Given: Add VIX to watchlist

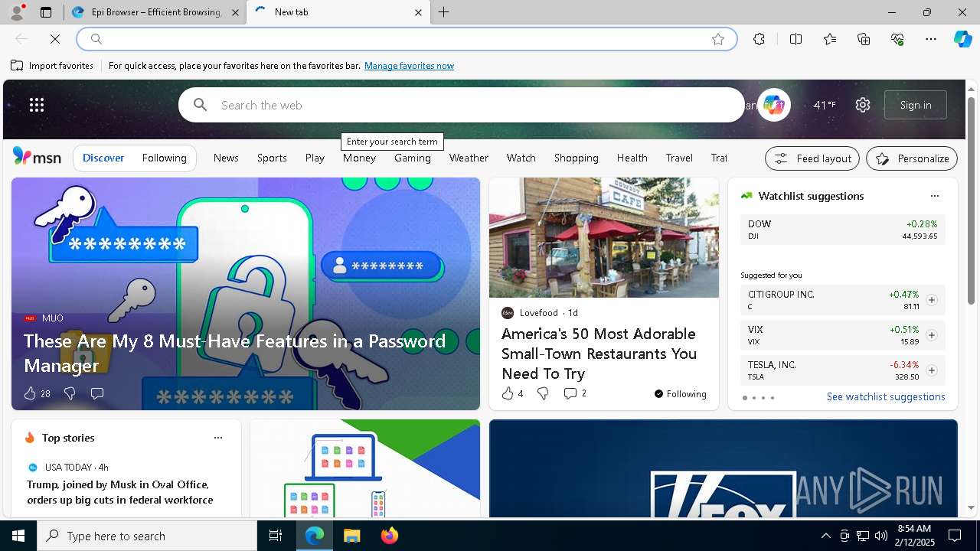Looking at the screenshot, I should click(x=931, y=335).
